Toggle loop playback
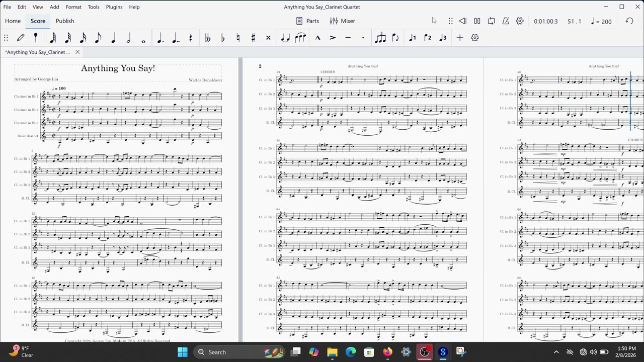644x362 pixels. 492,21
